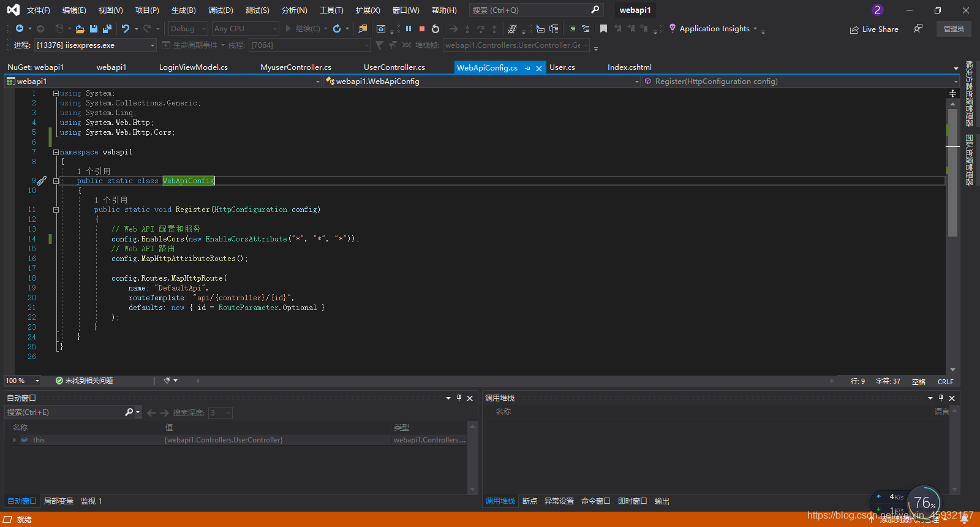Click the Visual Studio logo icon
980x527 pixels.
13,10
